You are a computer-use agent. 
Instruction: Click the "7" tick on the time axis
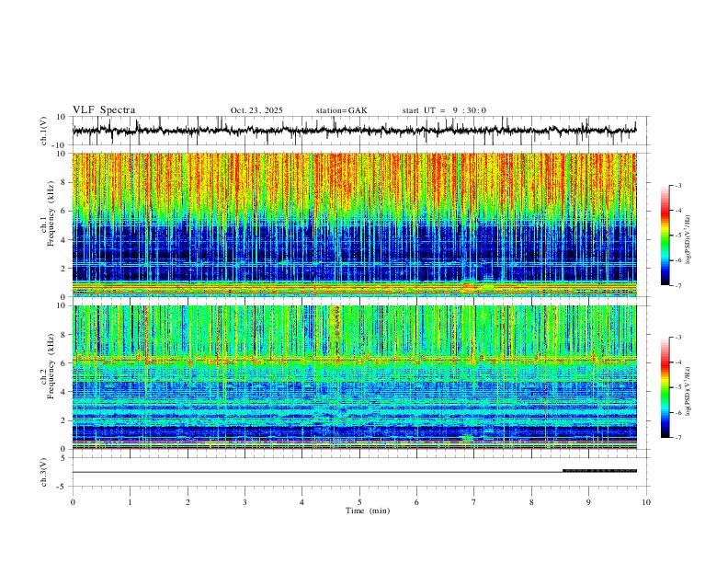pos(474,502)
